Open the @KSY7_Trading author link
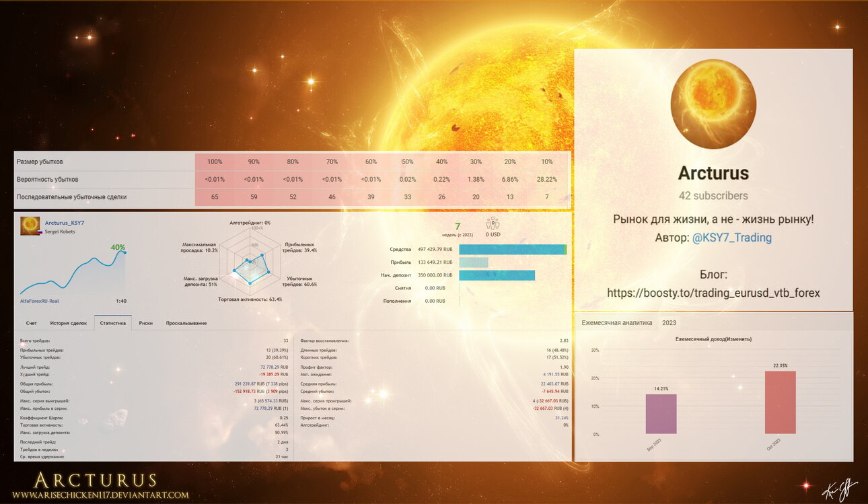868x504 pixels. (x=732, y=238)
